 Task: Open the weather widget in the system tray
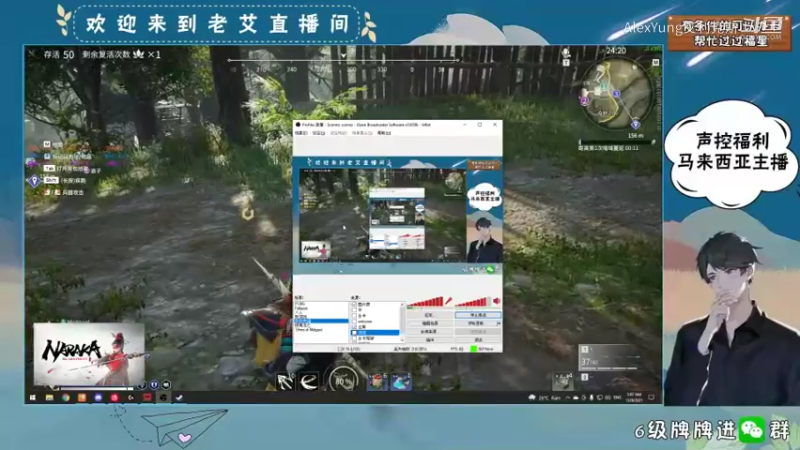[x=545, y=397]
